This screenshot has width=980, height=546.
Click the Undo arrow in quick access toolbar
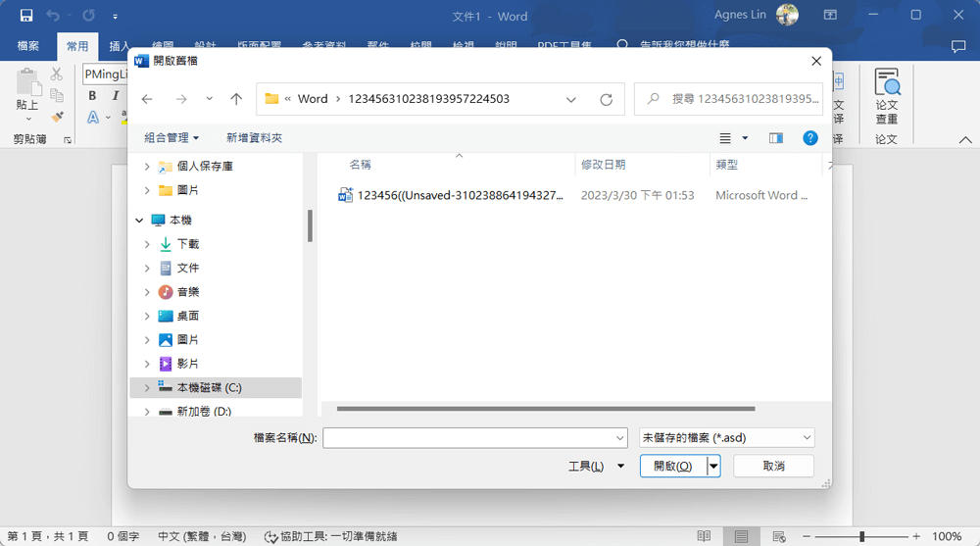pos(53,16)
